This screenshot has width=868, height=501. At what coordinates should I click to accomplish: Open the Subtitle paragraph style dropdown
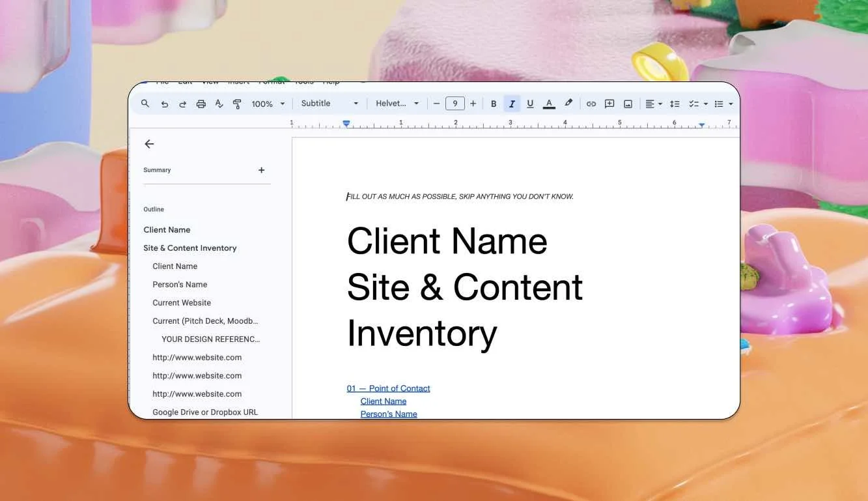329,104
